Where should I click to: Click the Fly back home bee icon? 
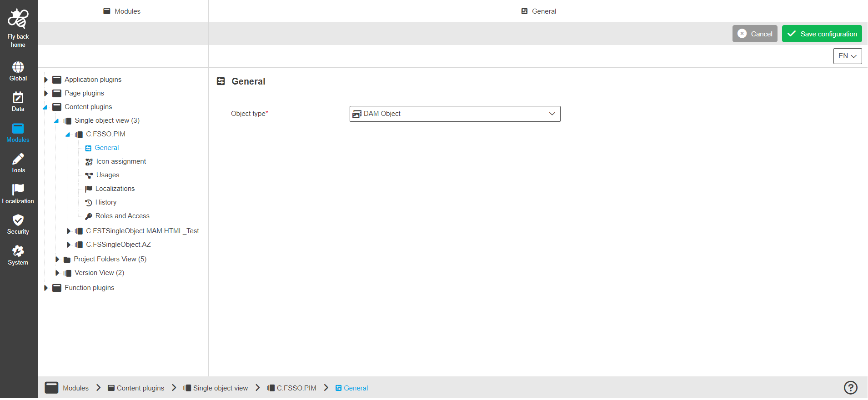(18, 19)
